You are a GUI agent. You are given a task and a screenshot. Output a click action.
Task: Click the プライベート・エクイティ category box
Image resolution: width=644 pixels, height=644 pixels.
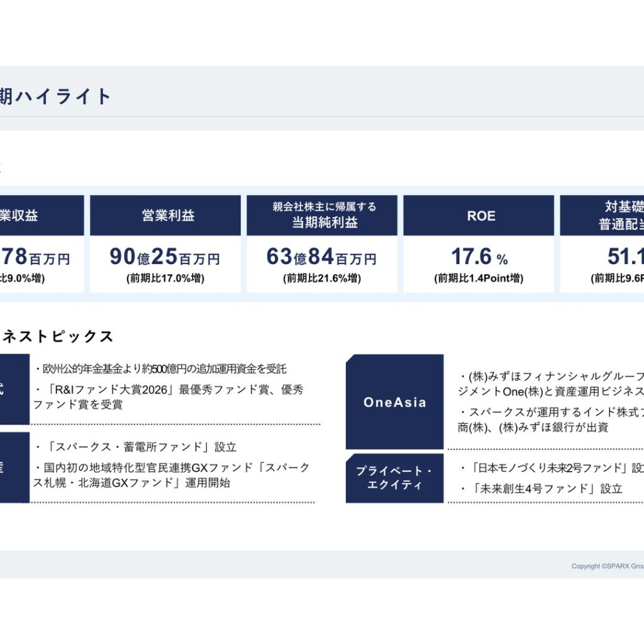click(395, 478)
